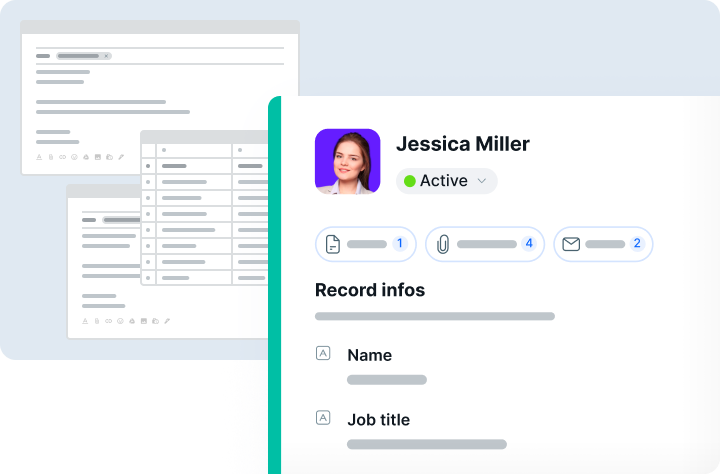The image size is (720, 474).
Task: Open the attachments pill showing 4 items
Action: tap(485, 244)
